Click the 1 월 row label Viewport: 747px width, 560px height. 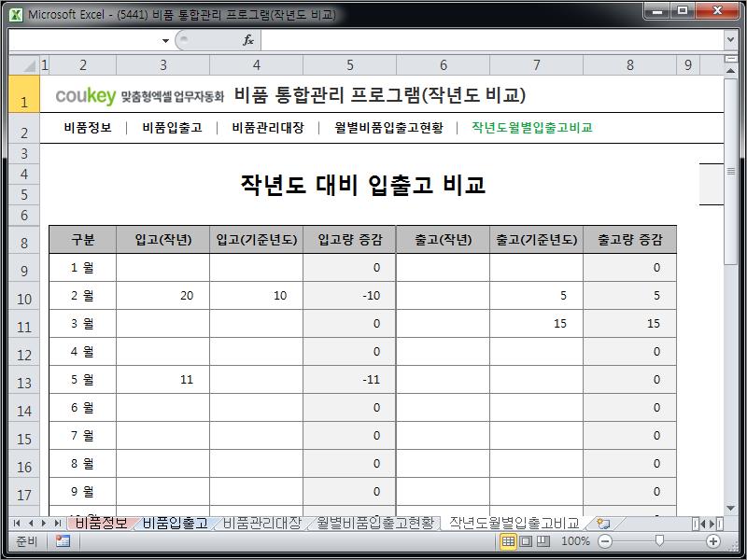point(83,268)
